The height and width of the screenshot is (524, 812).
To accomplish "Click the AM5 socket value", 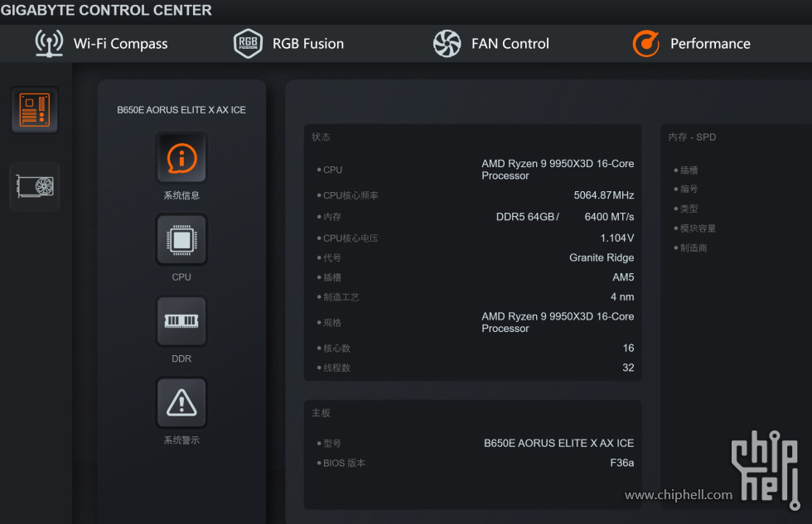I will (623, 277).
